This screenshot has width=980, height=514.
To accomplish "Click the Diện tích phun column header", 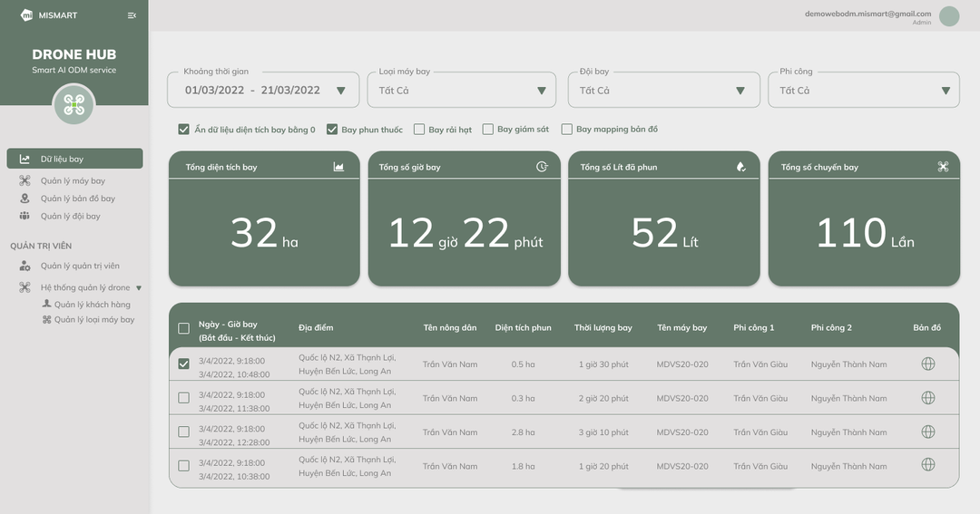I will (524, 327).
